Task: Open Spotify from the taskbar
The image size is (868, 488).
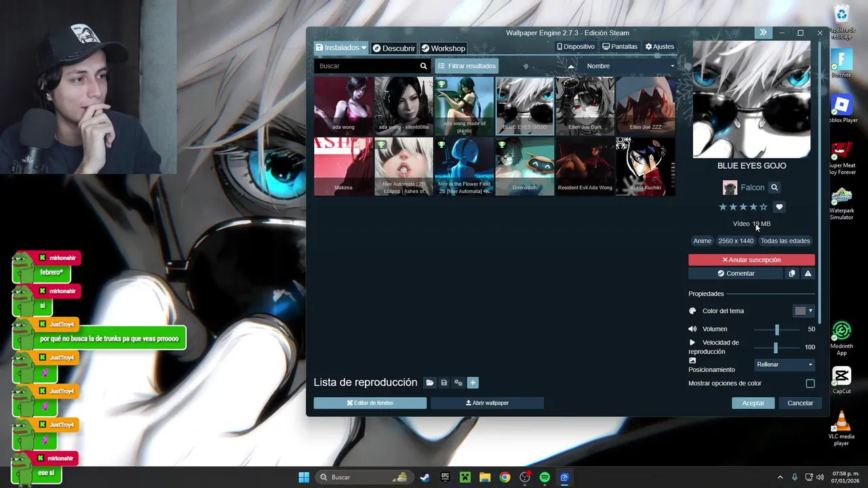Action: pyautogui.click(x=545, y=477)
